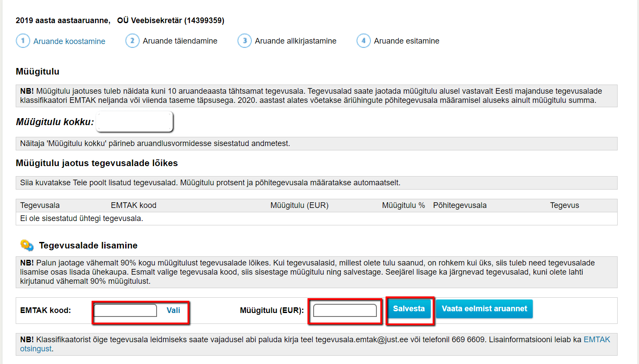The image size is (639, 364).
Task: Click the step 1 circle icon
Action: 23,41
